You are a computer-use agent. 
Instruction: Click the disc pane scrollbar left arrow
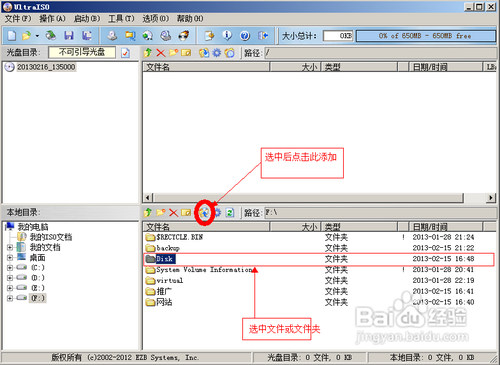point(149,197)
